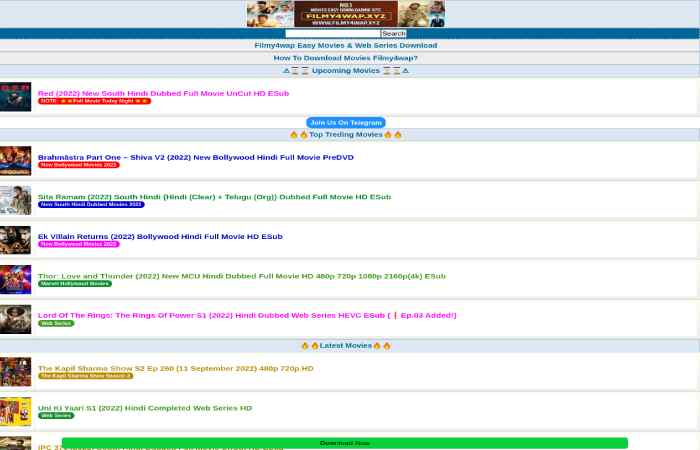Select the New Bollywood Movies 2022 tag under Brahmastra
This screenshot has width=700, height=450.
(x=78, y=165)
